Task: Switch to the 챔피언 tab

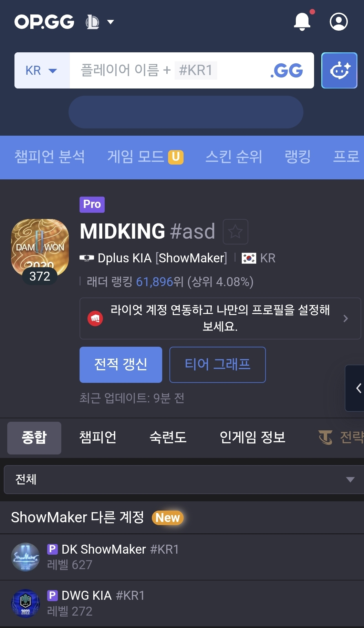Action: tap(98, 438)
